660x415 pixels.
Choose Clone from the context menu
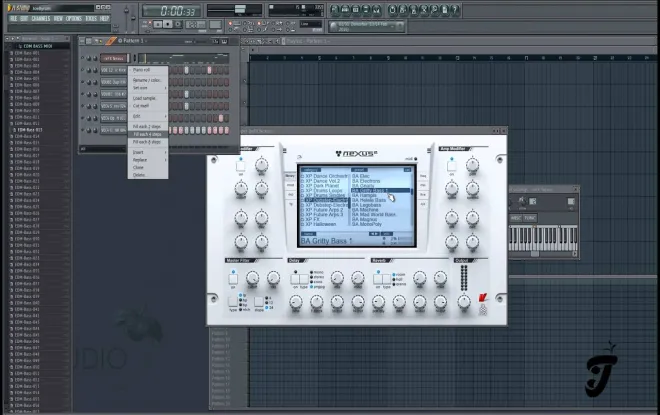click(x=148, y=168)
